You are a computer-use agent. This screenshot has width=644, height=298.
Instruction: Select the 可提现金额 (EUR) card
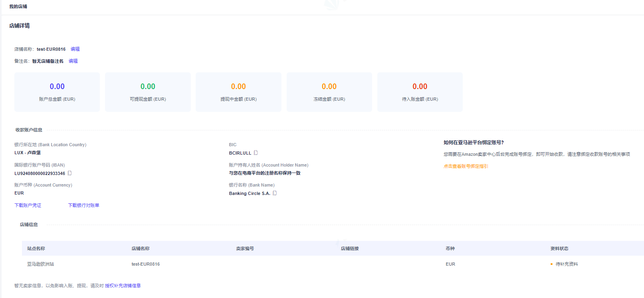(148, 92)
